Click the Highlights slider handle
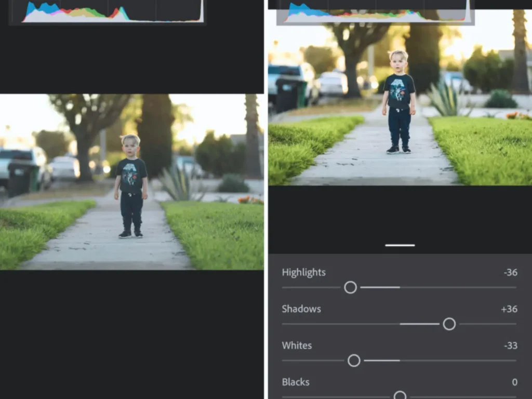This screenshot has height=399, width=532. [x=351, y=287]
